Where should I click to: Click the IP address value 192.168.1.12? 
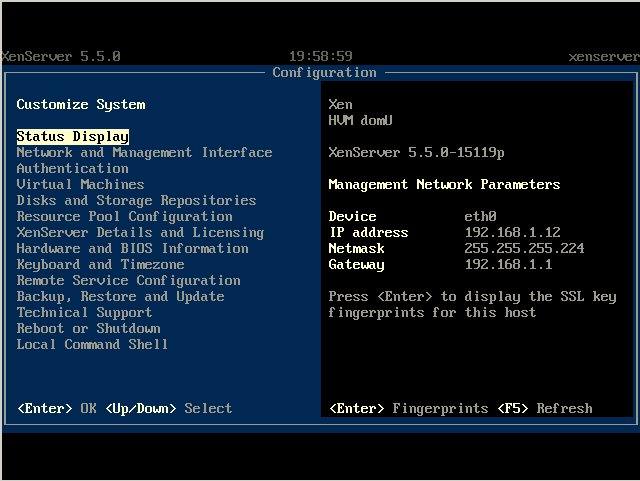(x=512, y=232)
